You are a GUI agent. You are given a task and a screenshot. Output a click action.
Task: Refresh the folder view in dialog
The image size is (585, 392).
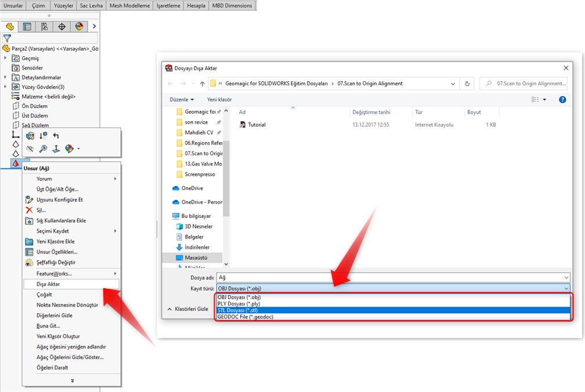pos(467,84)
